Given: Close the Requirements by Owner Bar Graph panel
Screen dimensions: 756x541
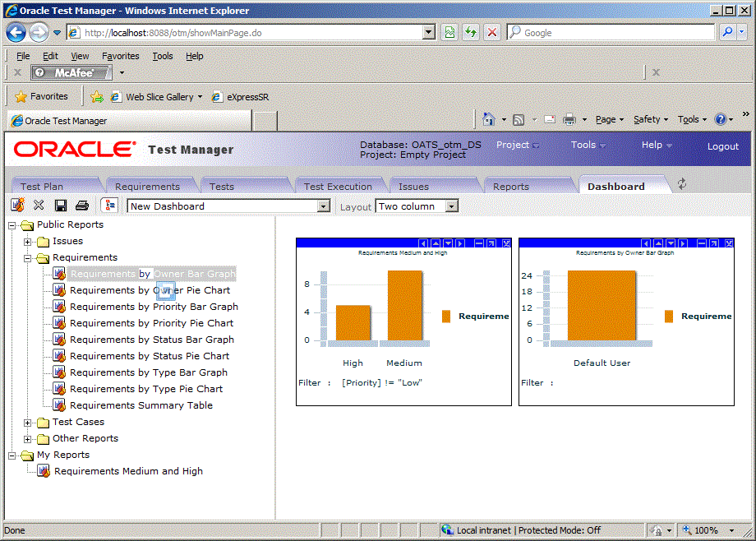Looking at the screenshot, I should tap(729, 243).
